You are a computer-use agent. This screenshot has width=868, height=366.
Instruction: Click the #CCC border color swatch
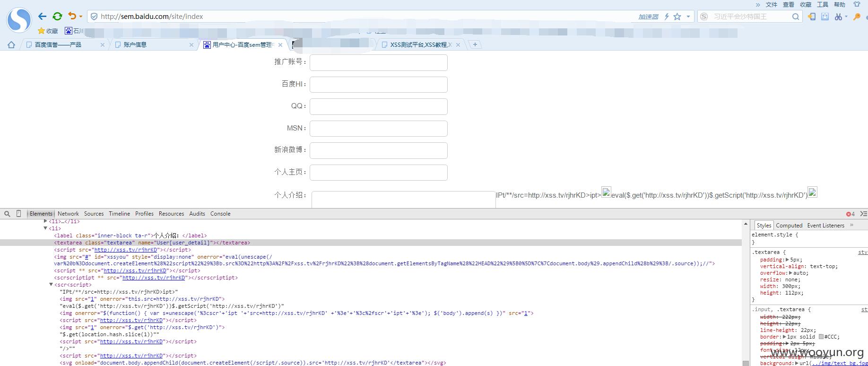click(x=821, y=337)
